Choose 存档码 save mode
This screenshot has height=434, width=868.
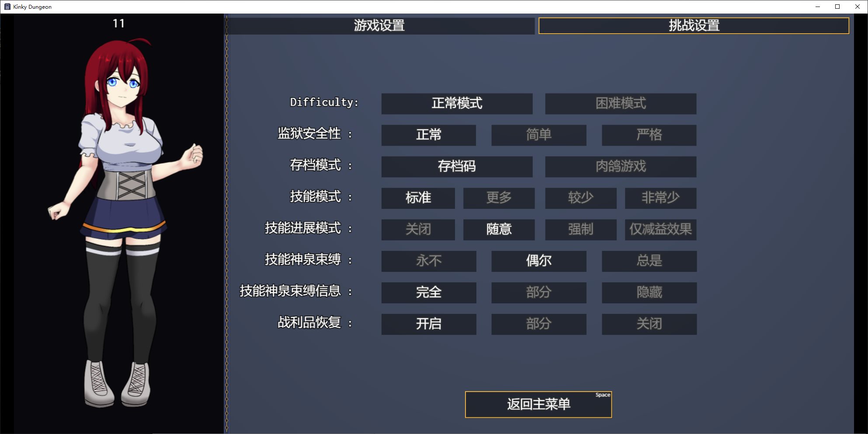457,167
